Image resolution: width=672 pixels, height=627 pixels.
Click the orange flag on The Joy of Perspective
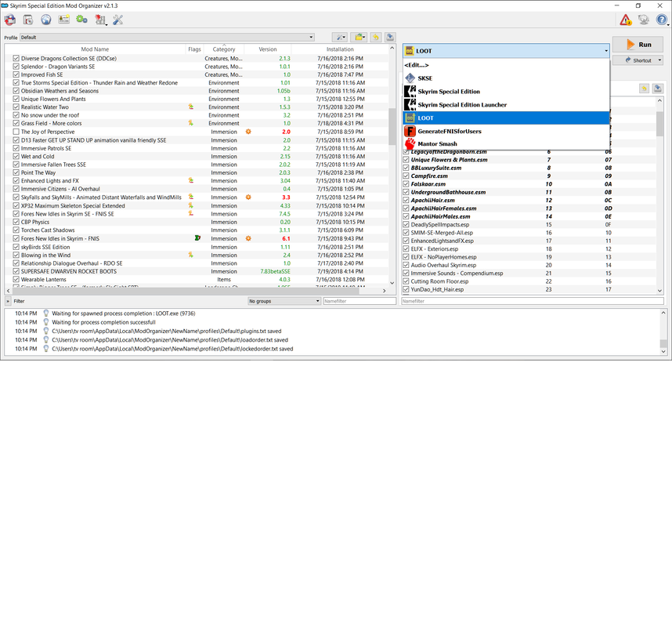248,132
